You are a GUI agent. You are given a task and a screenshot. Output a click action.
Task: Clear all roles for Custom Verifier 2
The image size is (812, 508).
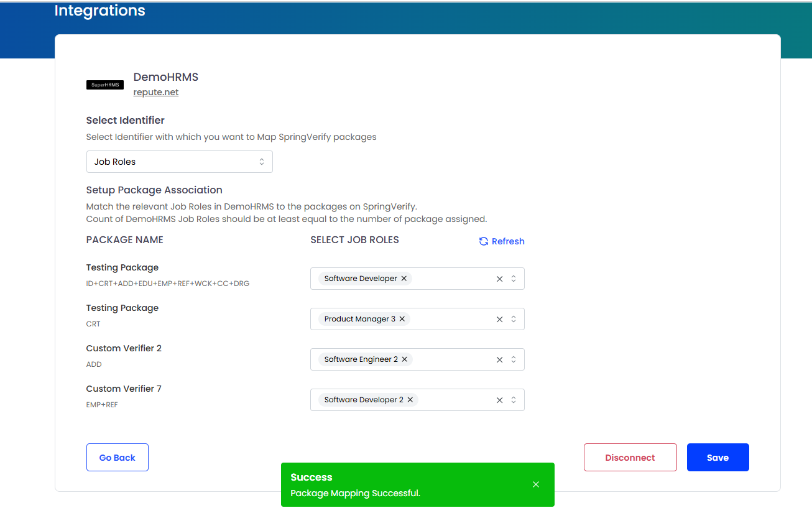click(x=499, y=360)
